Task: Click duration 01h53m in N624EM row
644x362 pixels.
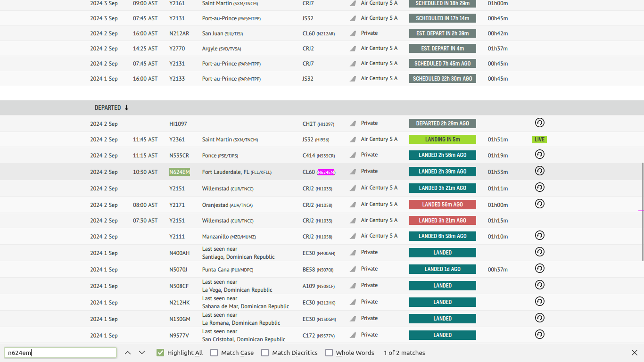Action: [498, 172]
